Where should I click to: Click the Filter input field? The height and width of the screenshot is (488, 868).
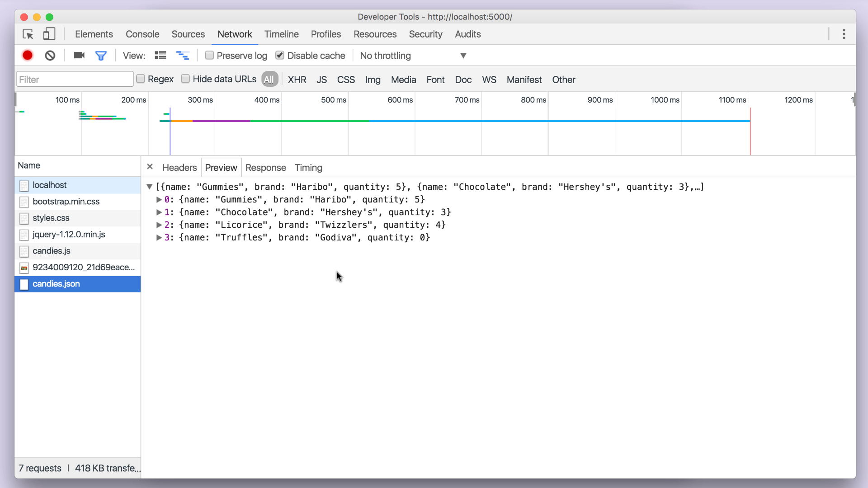click(x=75, y=79)
